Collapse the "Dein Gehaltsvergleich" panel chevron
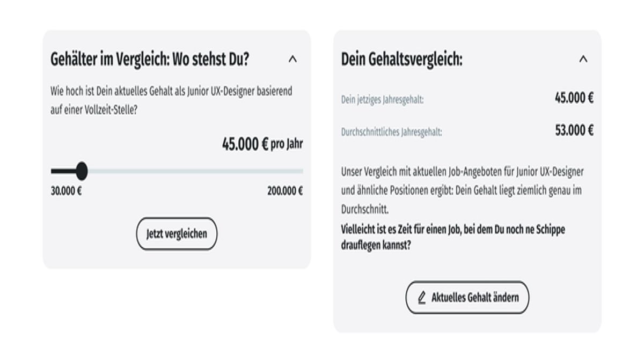Screen dimensions: 644x362 pos(583,60)
